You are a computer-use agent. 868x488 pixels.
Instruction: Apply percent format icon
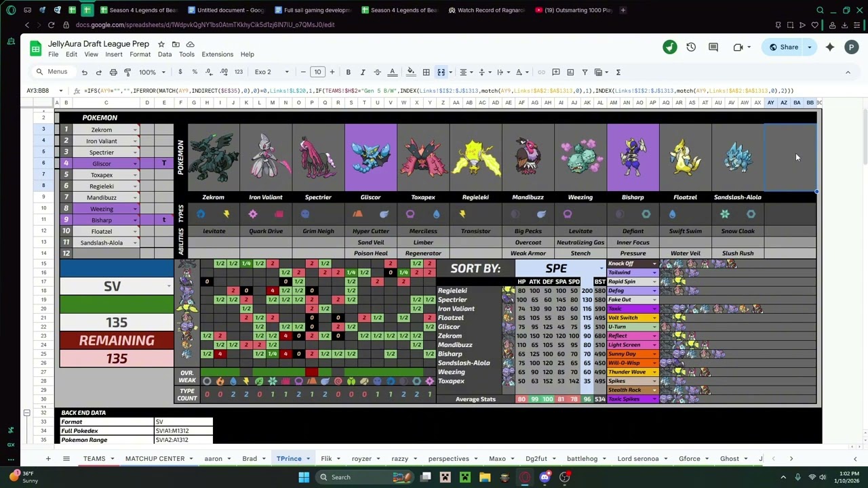pos(195,72)
